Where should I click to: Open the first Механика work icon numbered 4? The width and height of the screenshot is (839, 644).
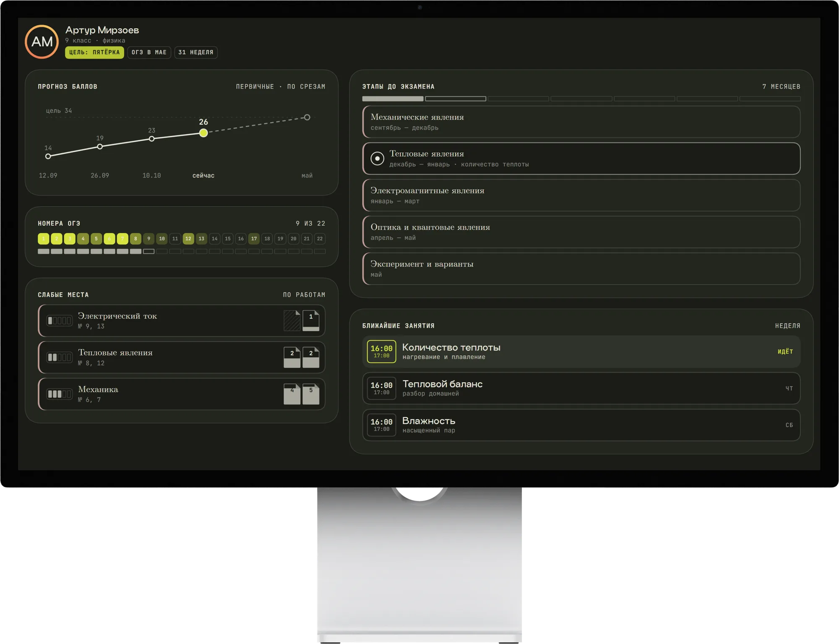(x=292, y=394)
